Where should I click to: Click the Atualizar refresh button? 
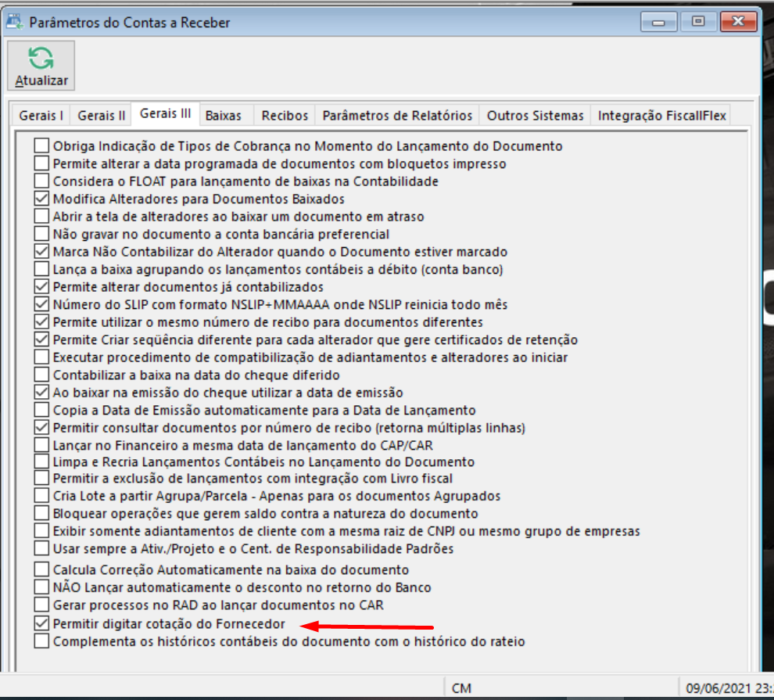41,66
